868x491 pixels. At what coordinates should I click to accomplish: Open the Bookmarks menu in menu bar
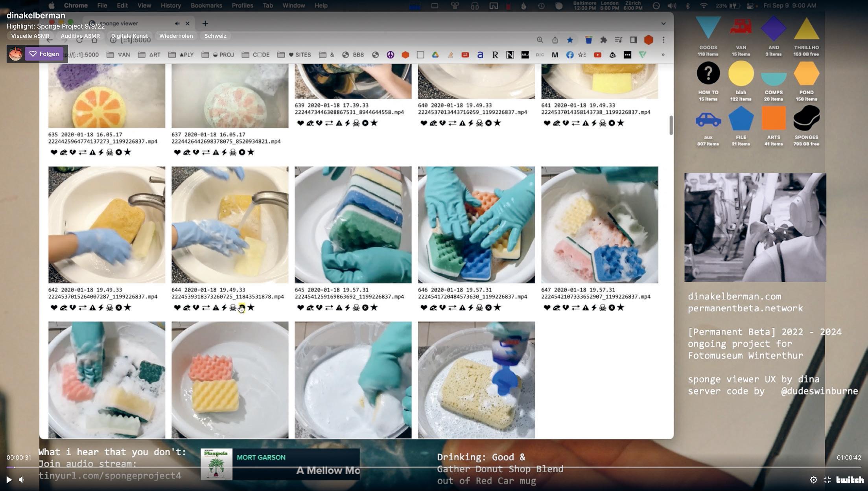[x=206, y=6]
